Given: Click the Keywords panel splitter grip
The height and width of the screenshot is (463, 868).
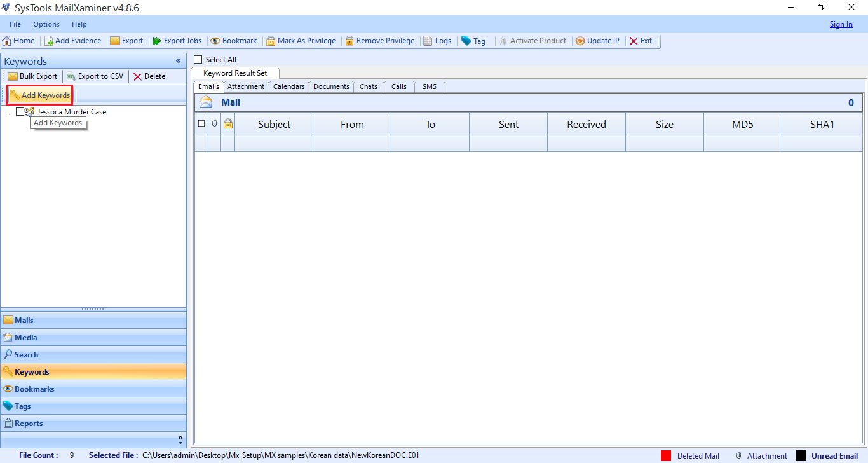Looking at the screenshot, I should click(93, 309).
